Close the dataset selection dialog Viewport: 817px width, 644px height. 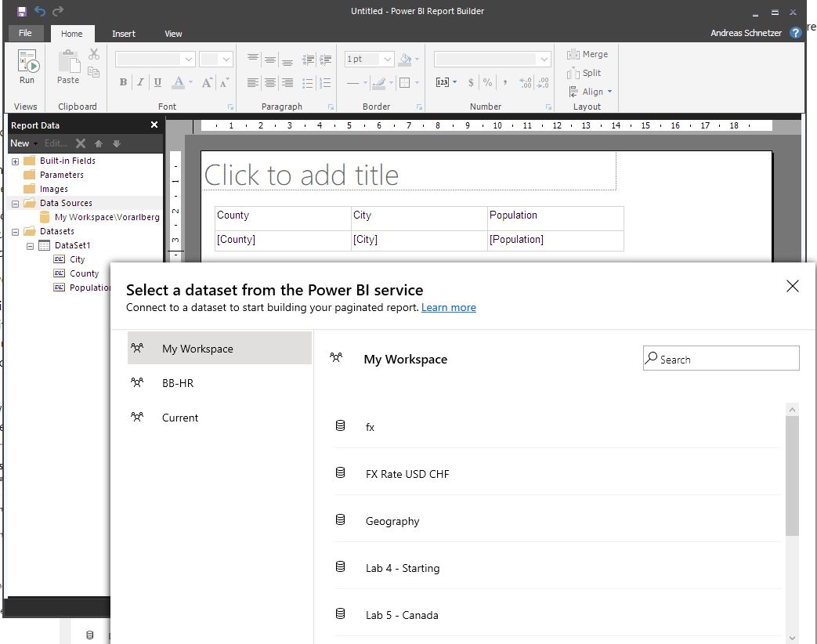click(x=792, y=287)
